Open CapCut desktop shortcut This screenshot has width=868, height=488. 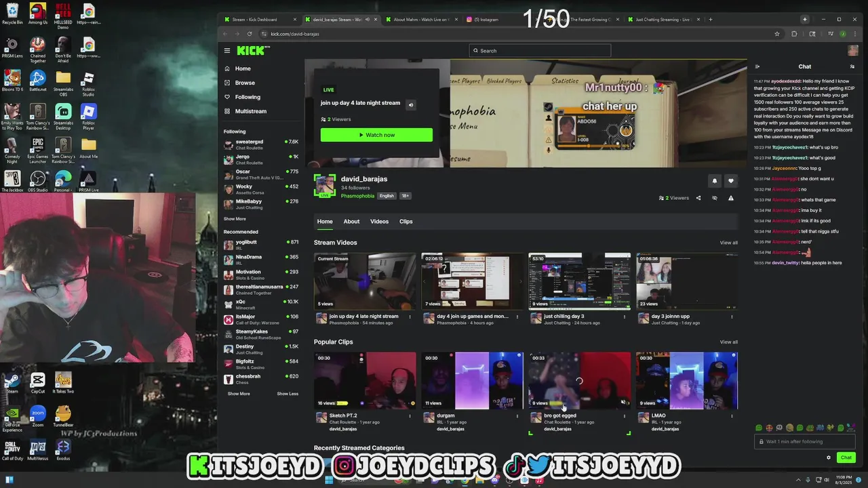(x=38, y=382)
